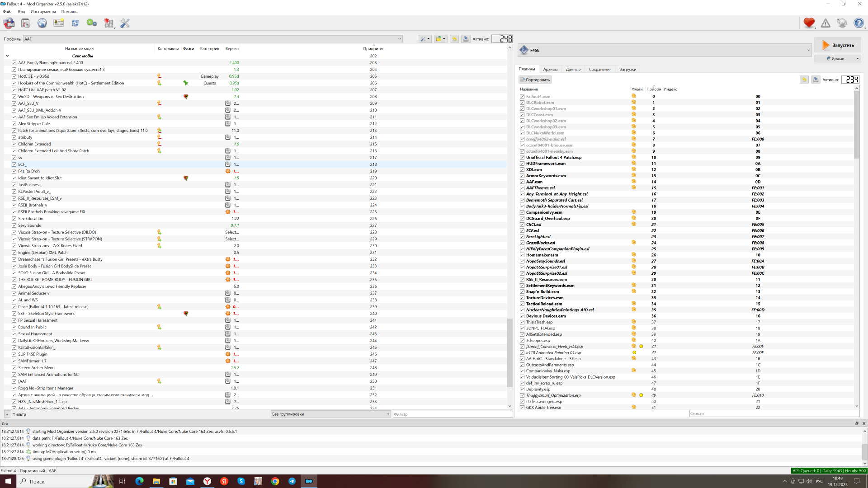Click the red heart endorse icon
Image resolution: width=868 pixels, height=488 pixels.
(x=809, y=23)
